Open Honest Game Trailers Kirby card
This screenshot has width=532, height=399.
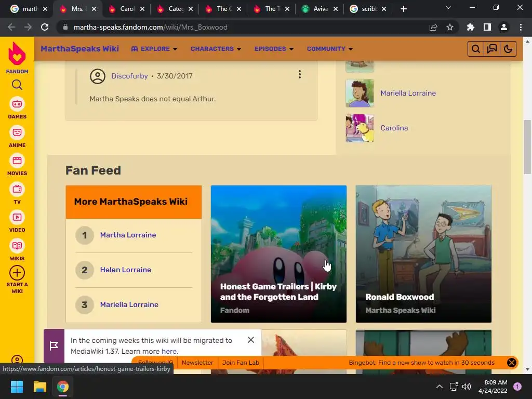tap(278, 254)
